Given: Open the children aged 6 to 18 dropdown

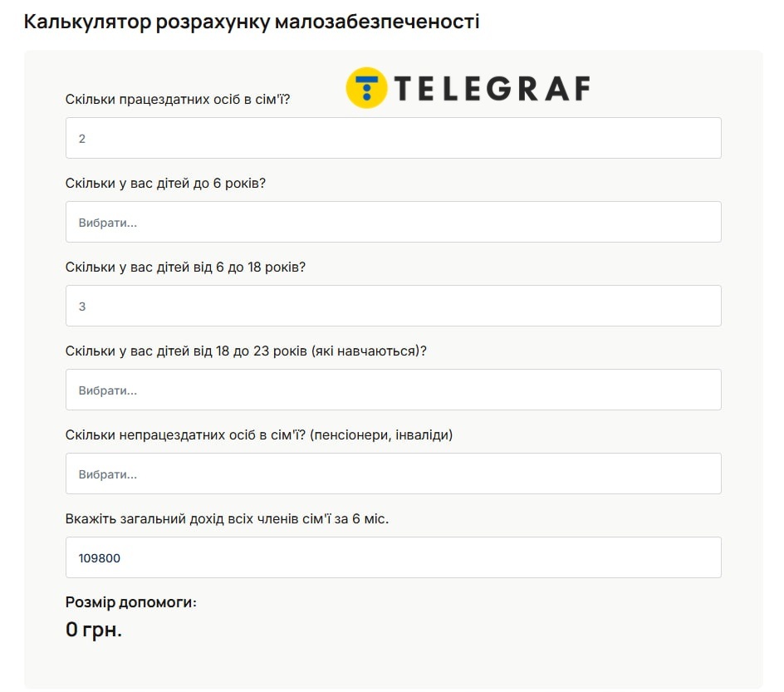Looking at the screenshot, I should click(x=393, y=306).
